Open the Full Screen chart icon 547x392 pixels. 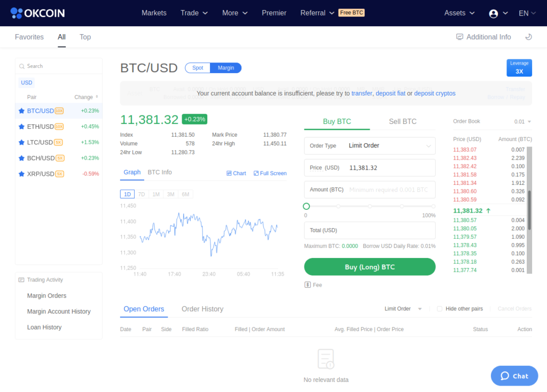click(x=256, y=174)
